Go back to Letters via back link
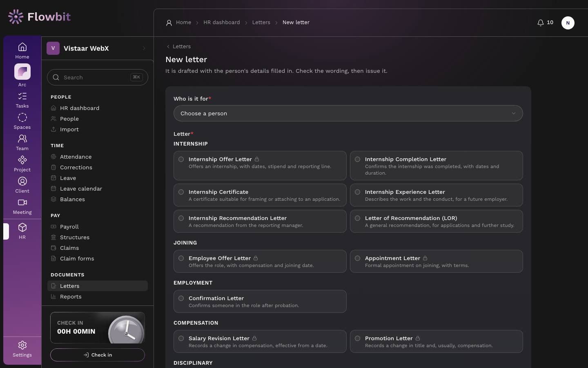The height and width of the screenshot is (368, 588). (178, 47)
